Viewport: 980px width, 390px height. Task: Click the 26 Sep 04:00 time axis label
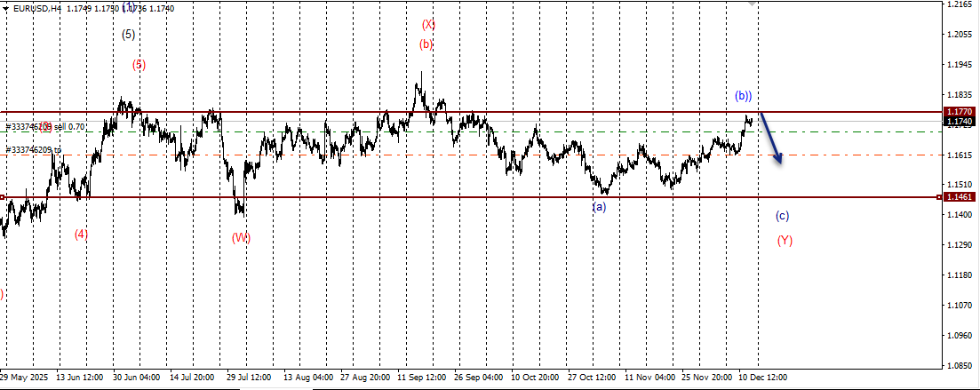coord(480,378)
